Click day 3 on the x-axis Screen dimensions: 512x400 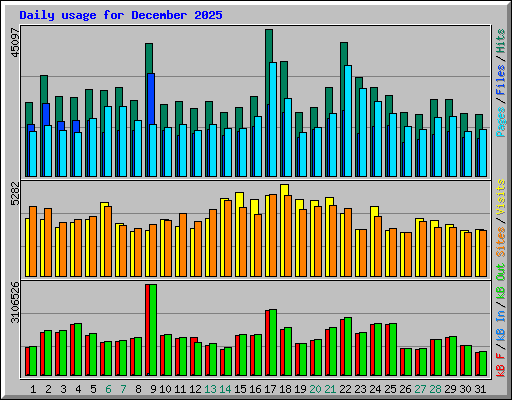coord(63,389)
